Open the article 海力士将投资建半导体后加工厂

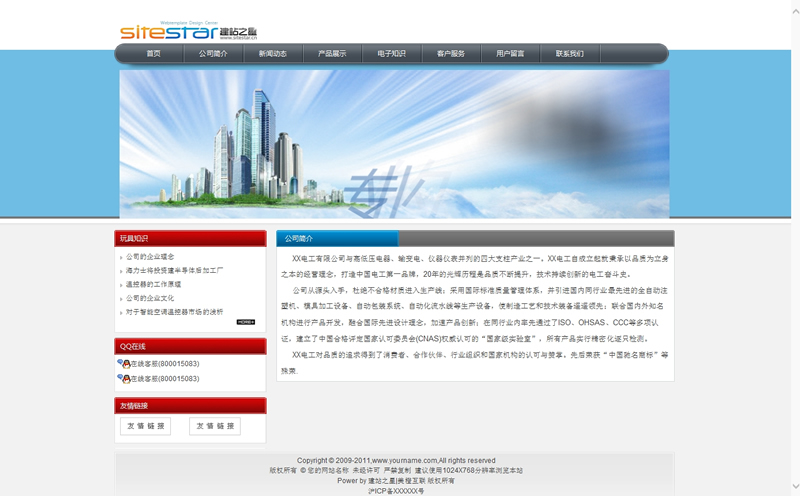[173, 271]
